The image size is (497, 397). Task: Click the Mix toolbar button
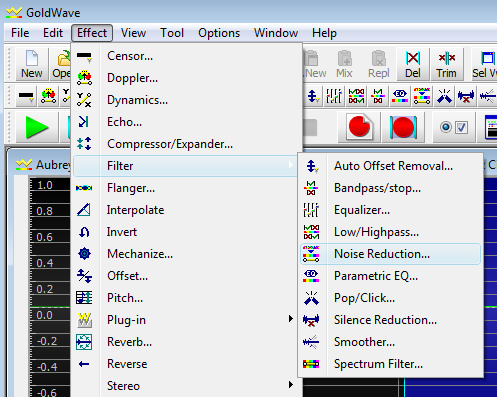point(344,64)
